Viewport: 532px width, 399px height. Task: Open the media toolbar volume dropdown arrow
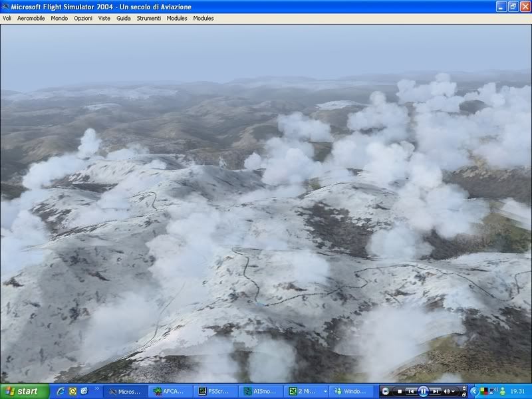pos(453,392)
